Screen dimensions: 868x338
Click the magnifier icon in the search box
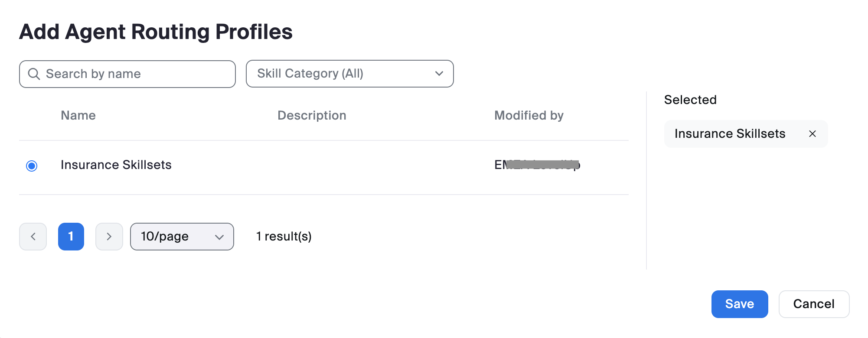coord(34,74)
